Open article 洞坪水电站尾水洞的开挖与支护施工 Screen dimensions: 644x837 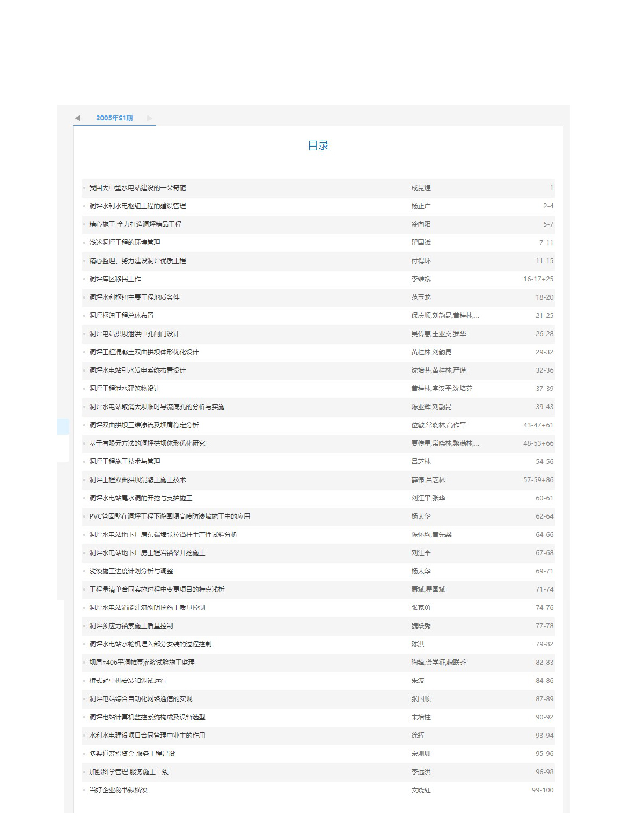point(141,498)
